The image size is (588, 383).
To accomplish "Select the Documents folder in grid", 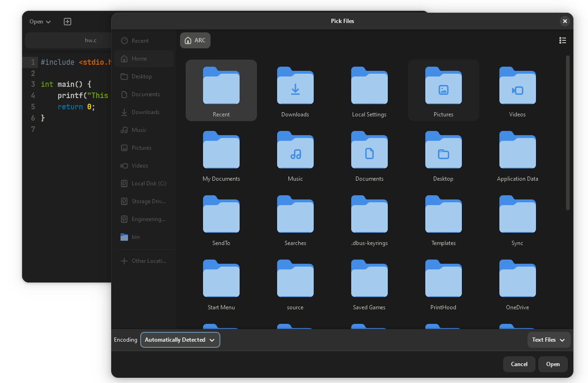I will click(369, 155).
